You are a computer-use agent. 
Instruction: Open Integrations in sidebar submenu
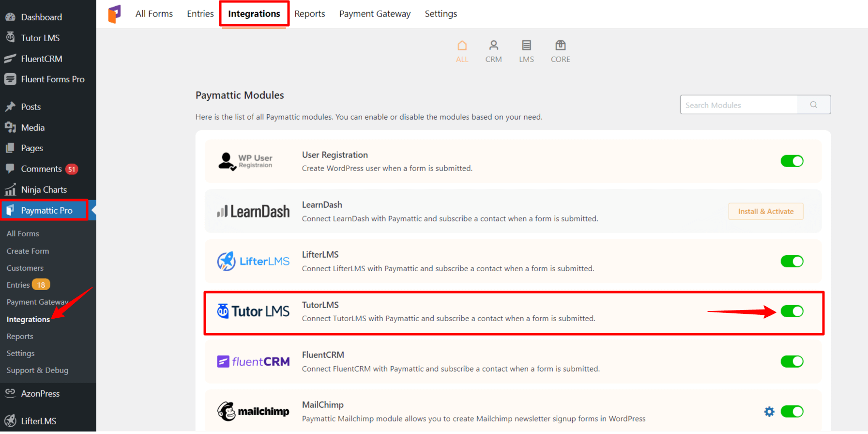pyautogui.click(x=28, y=319)
